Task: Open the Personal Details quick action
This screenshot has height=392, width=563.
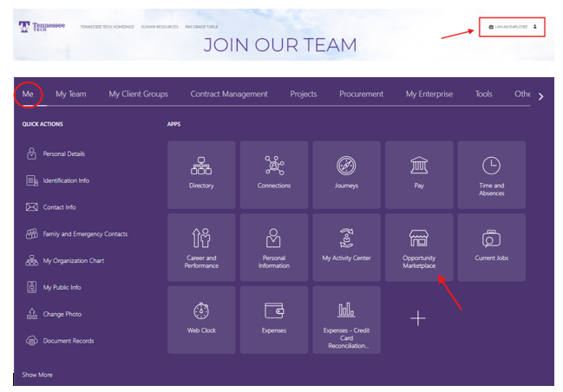Action: point(63,154)
